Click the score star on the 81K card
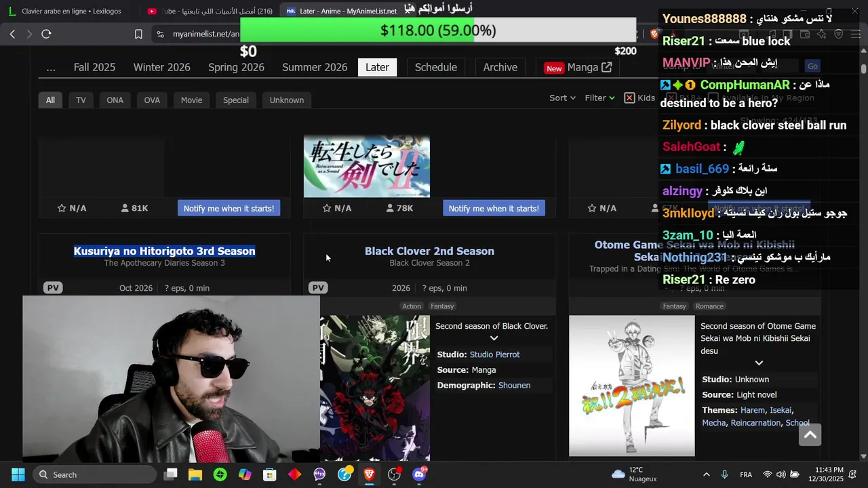The height and width of the screenshot is (488, 868). [x=62, y=208]
